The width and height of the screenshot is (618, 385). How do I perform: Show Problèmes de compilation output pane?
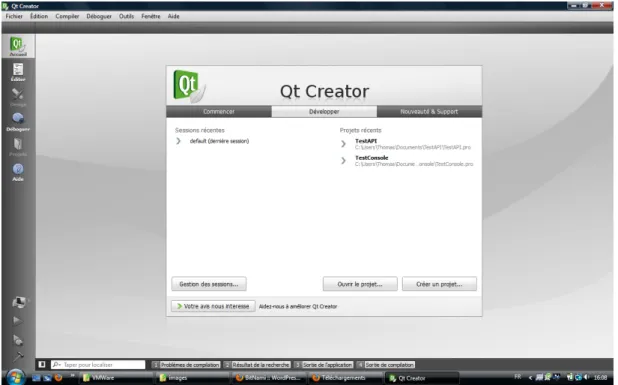click(x=186, y=365)
